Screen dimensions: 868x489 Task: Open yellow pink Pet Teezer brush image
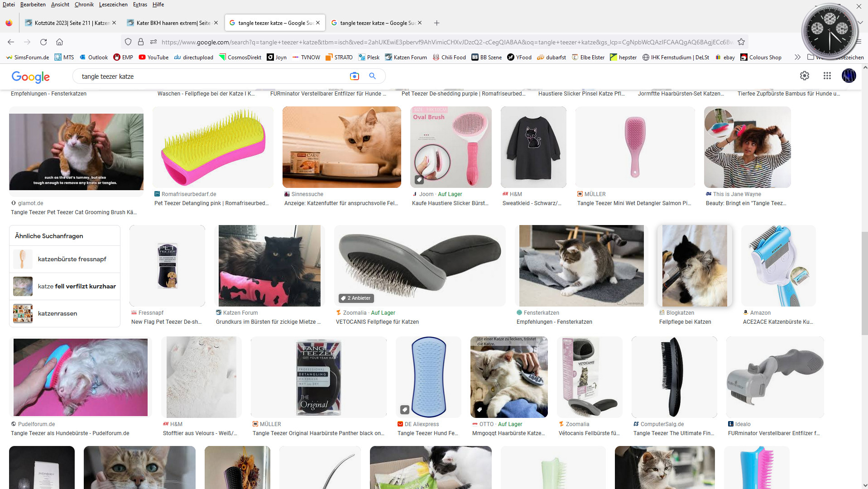[213, 147]
